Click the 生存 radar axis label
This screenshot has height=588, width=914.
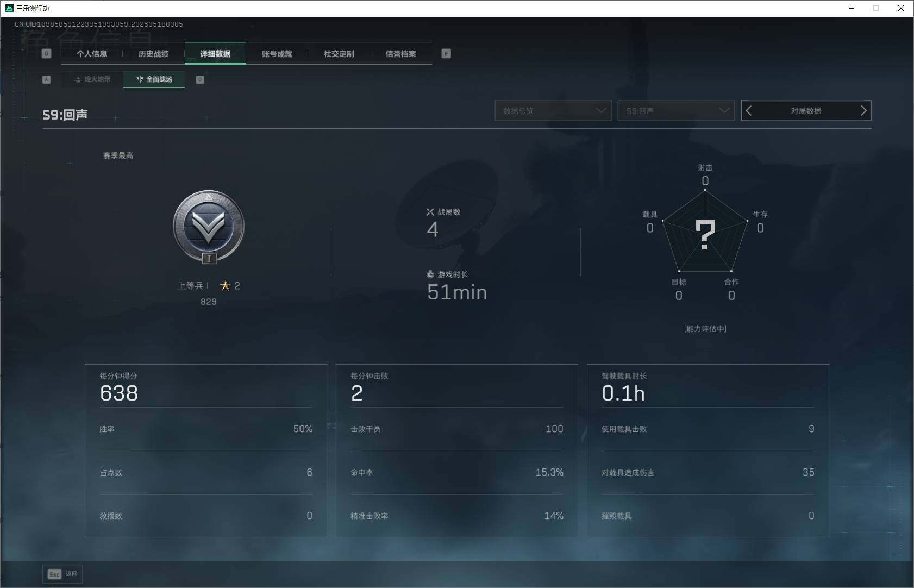click(760, 214)
